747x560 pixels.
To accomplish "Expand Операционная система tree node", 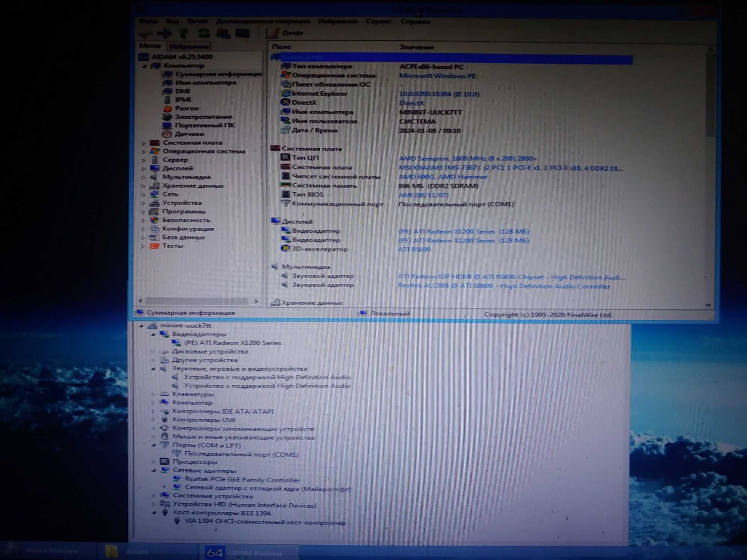I will point(144,152).
